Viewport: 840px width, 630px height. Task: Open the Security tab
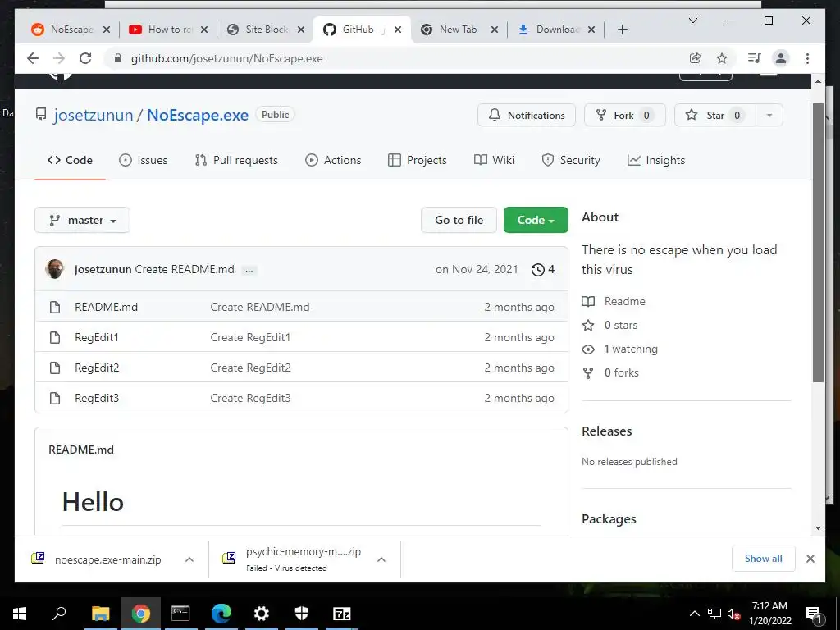571,160
